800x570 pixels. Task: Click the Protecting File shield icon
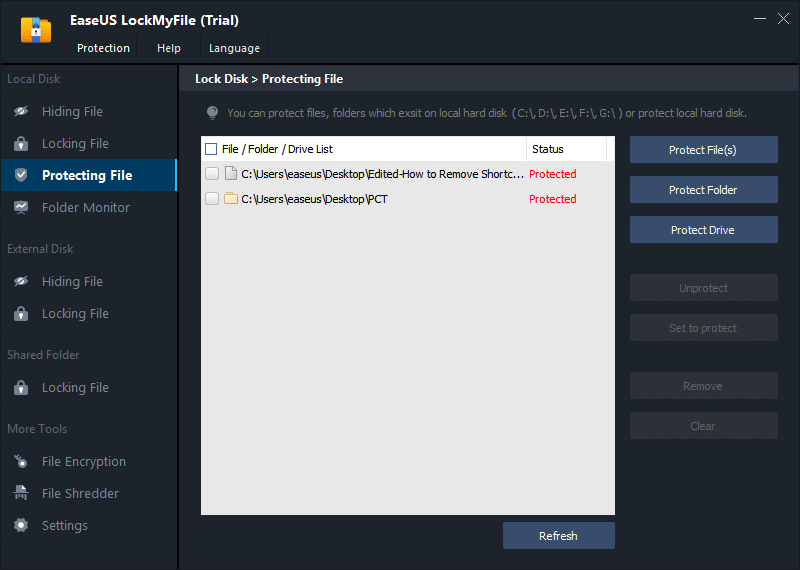[21, 175]
